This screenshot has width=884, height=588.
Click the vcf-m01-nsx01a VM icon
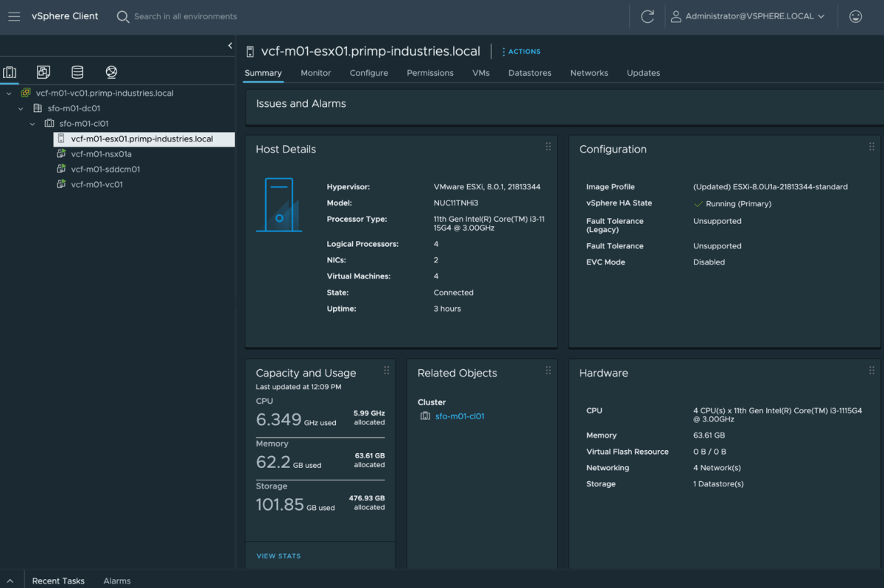coord(61,154)
